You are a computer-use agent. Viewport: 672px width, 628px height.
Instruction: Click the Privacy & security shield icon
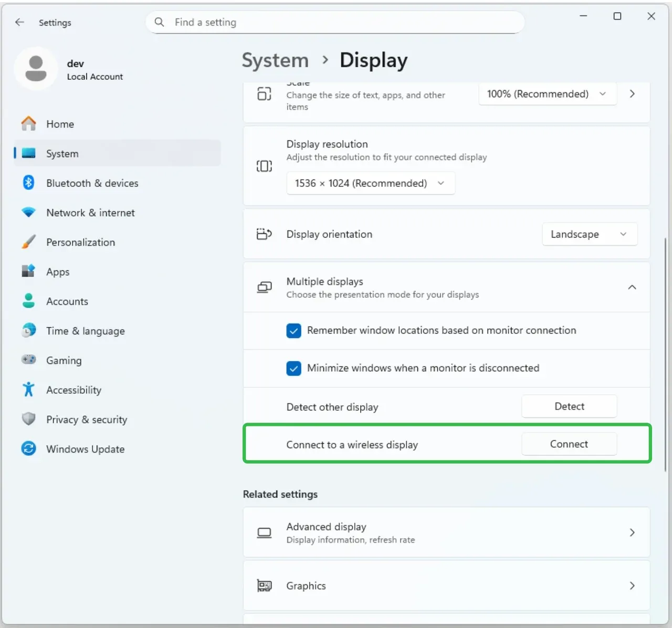tap(29, 419)
